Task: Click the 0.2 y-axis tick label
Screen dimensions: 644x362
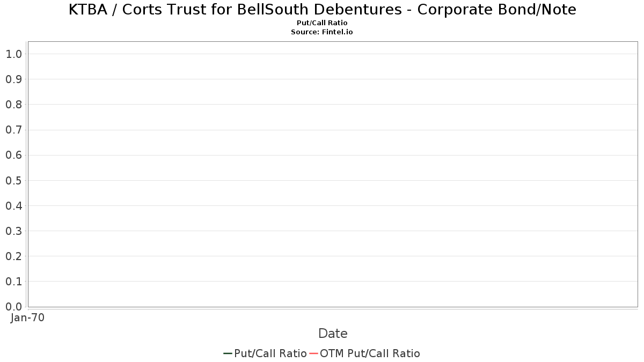Action: tap(13, 256)
